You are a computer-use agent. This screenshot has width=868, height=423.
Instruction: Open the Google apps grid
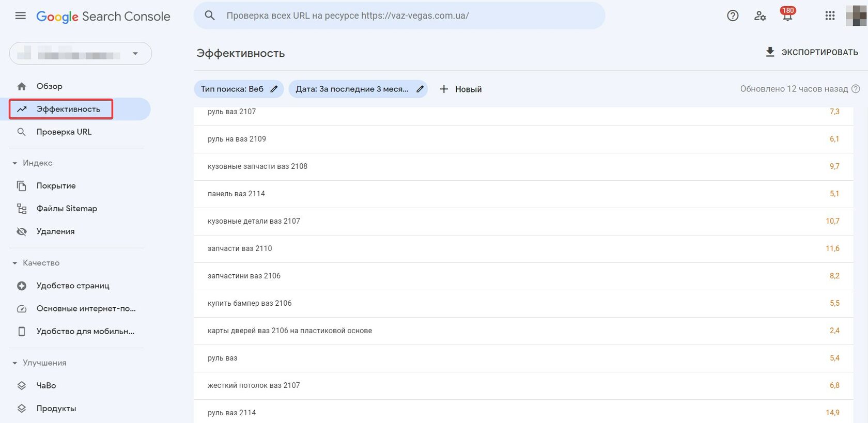pos(830,15)
